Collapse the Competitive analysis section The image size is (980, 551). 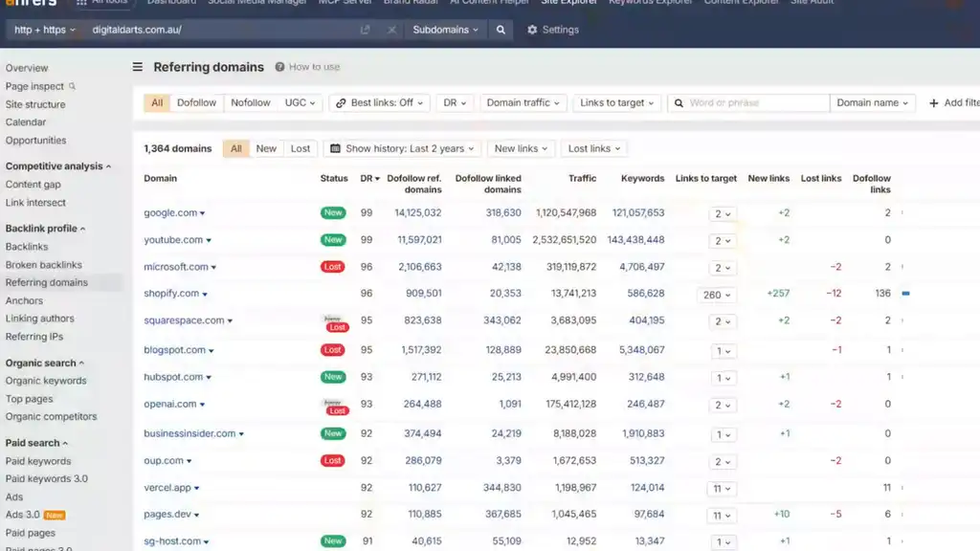click(58, 166)
